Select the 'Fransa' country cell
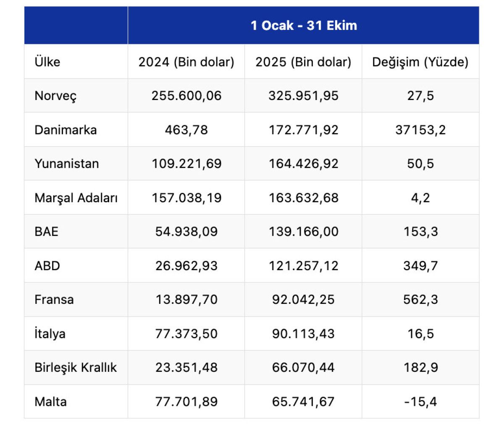504x424 pixels. (54, 300)
